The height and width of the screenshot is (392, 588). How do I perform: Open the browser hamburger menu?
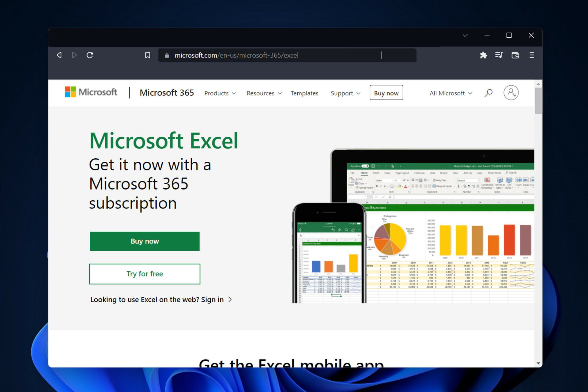[x=532, y=55]
